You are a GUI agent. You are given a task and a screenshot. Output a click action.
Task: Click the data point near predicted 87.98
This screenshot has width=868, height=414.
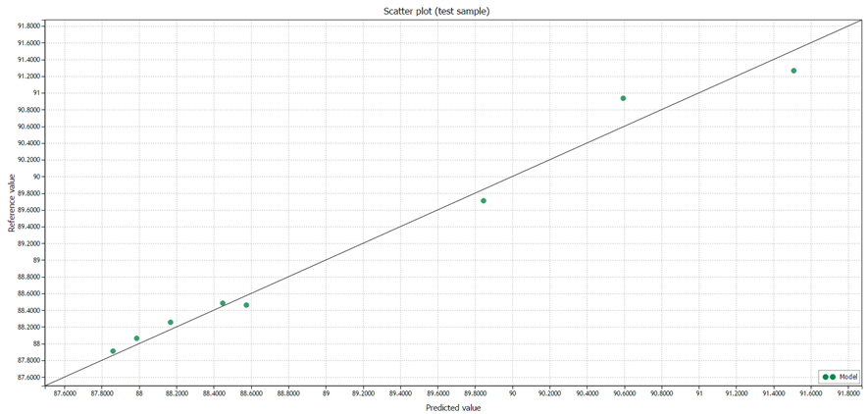pos(136,338)
